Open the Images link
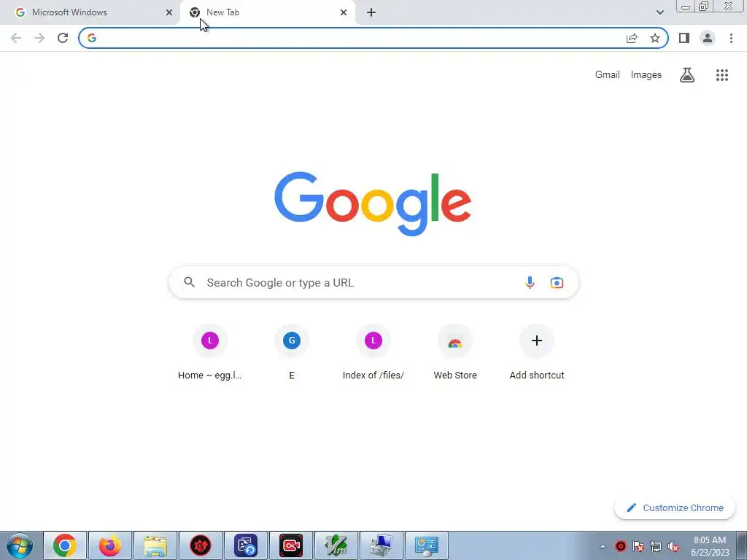 646,75
